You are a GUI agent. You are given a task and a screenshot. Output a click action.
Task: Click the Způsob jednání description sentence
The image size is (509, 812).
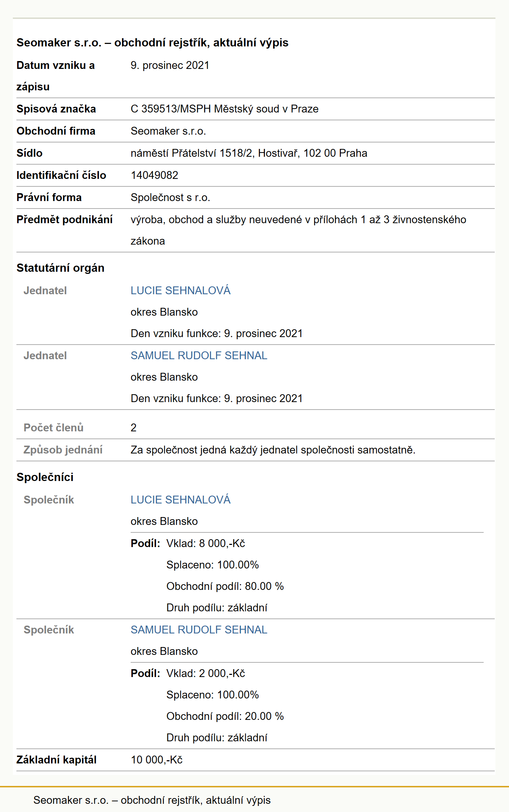pyautogui.click(x=273, y=450)
